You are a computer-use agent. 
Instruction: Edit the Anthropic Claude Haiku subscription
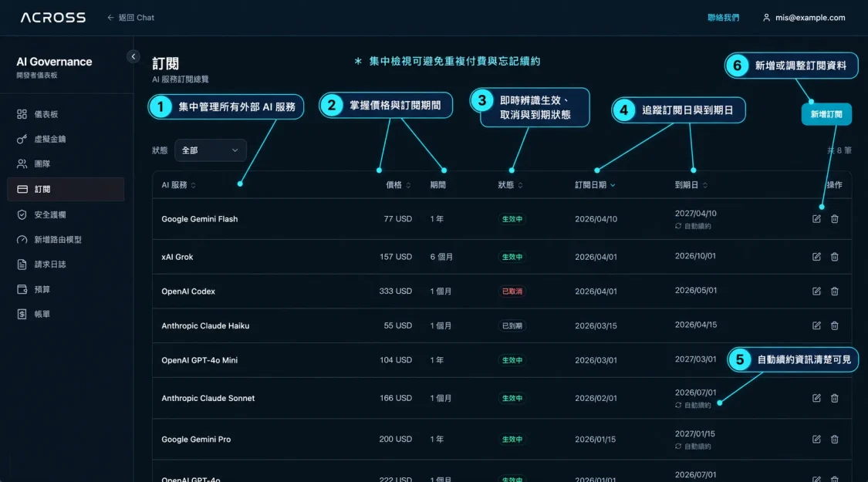pos(816,326)
